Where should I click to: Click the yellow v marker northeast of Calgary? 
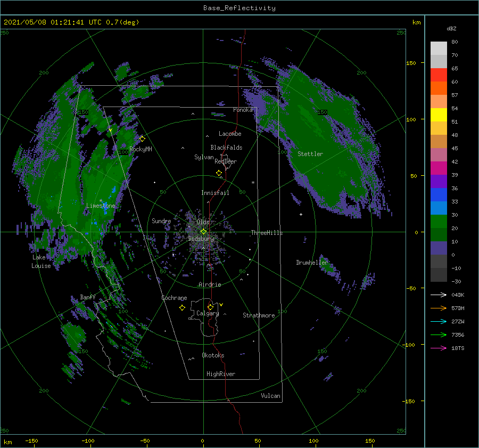coord(221,305)
